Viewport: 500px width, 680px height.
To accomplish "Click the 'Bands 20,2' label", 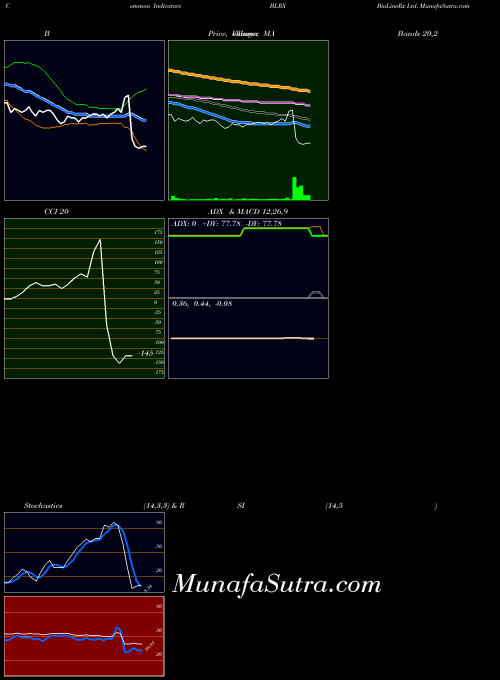I will 418,33.
